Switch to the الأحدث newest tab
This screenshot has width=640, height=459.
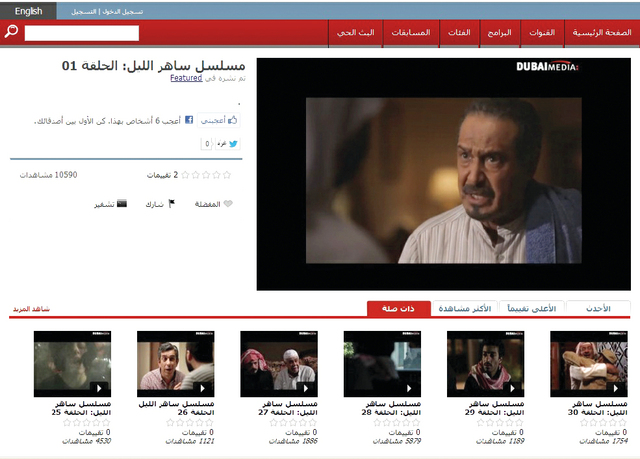(x=598, y=308)
